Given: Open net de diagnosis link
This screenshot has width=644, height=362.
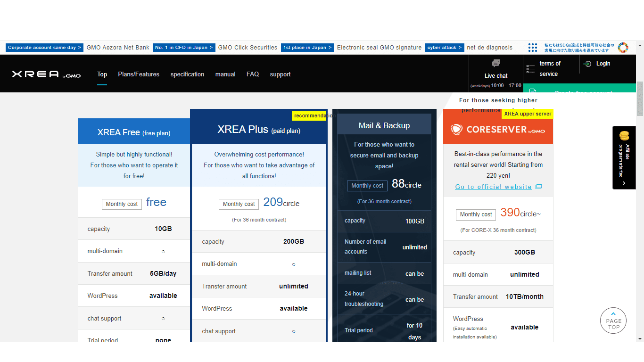Looking at the screenshot, I should (489, 48).
